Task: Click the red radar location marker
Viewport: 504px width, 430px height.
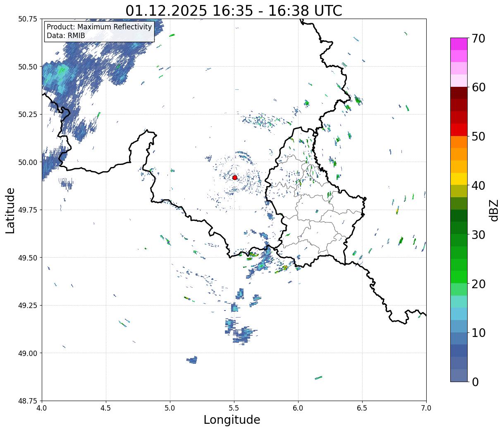Action: coord(234,177)
